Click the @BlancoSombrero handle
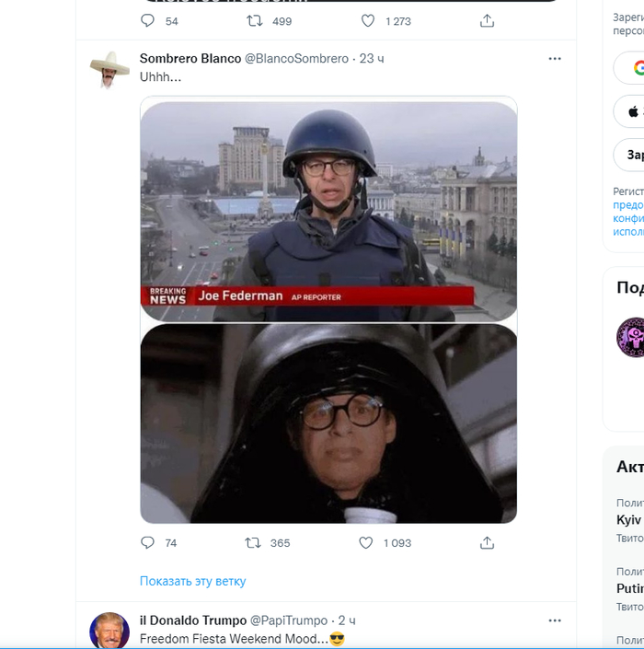Viewport: 644px width, 649px height. (x=296, y=59)
